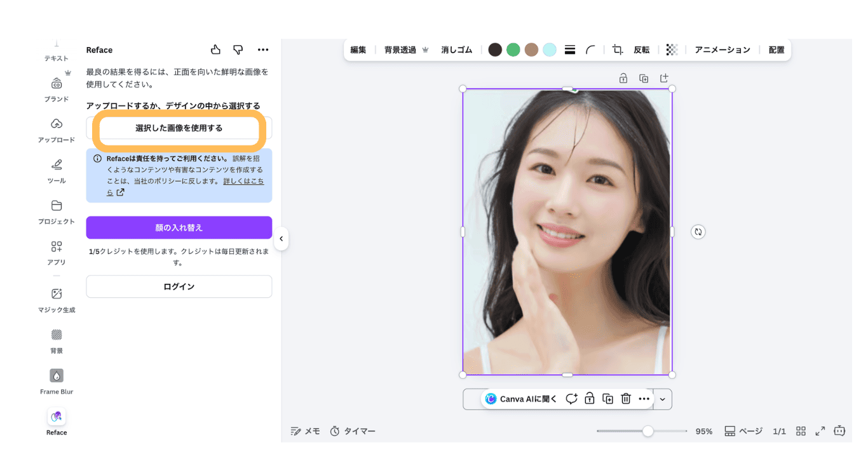Click the corner rounding icon
Viewport: 868px width, 475px height.
pyautogui.click(x=590, y=50)
